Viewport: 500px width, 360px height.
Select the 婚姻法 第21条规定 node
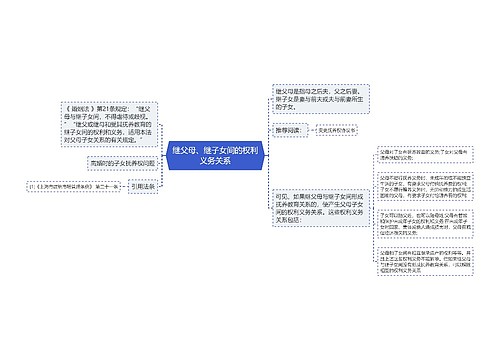[109, 124]
